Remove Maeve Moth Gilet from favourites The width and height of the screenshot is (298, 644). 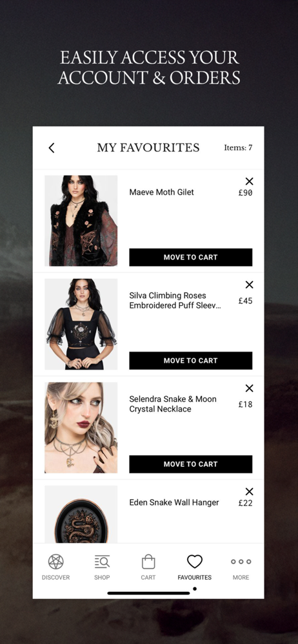point(249,182)
